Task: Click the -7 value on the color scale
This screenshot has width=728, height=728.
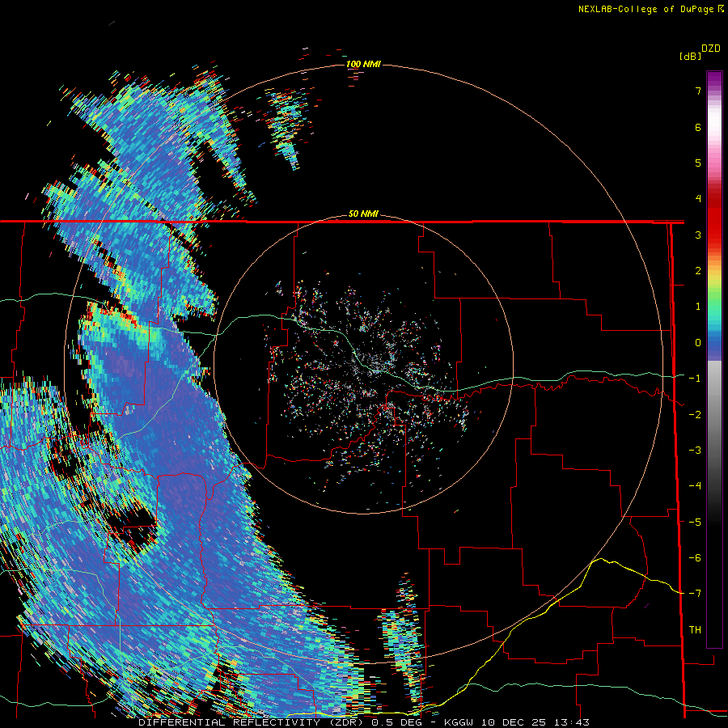Action: pos(695,594)
